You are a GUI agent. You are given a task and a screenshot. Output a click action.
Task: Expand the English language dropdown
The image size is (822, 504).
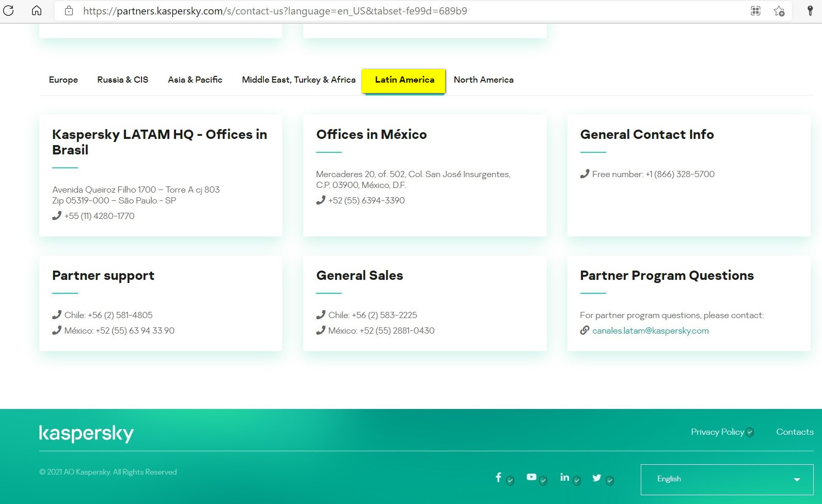pyautogui.click(x=726, y=479)
